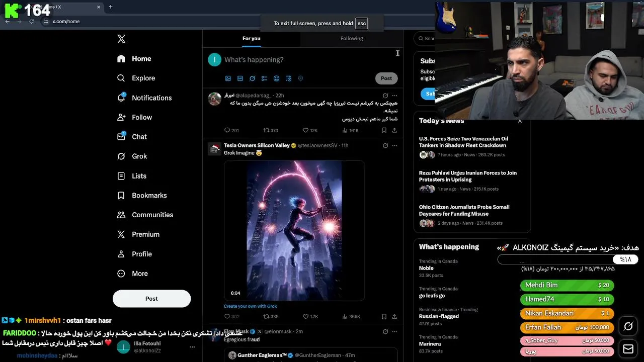Open Notifications in the sidebar
The height and width of the screenshot is (362, 644).
(x=144, y=98)
